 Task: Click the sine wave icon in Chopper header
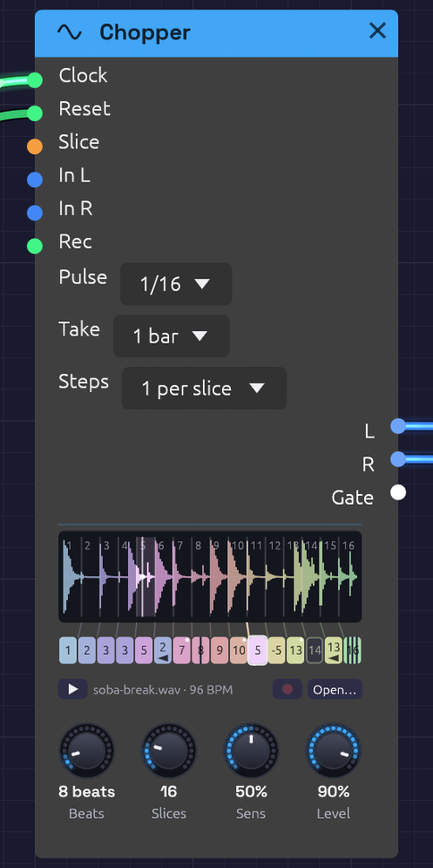pos(69,32)
